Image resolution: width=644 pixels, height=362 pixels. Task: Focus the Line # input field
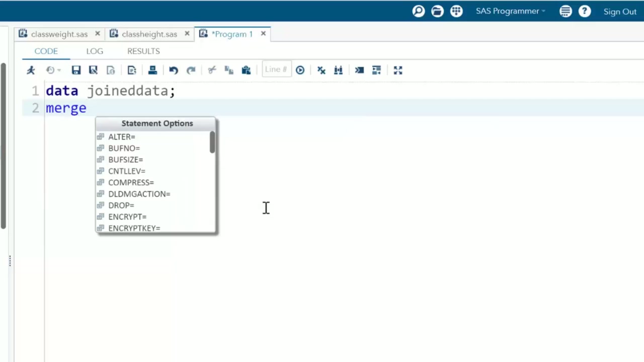click(x=276, y=70)
